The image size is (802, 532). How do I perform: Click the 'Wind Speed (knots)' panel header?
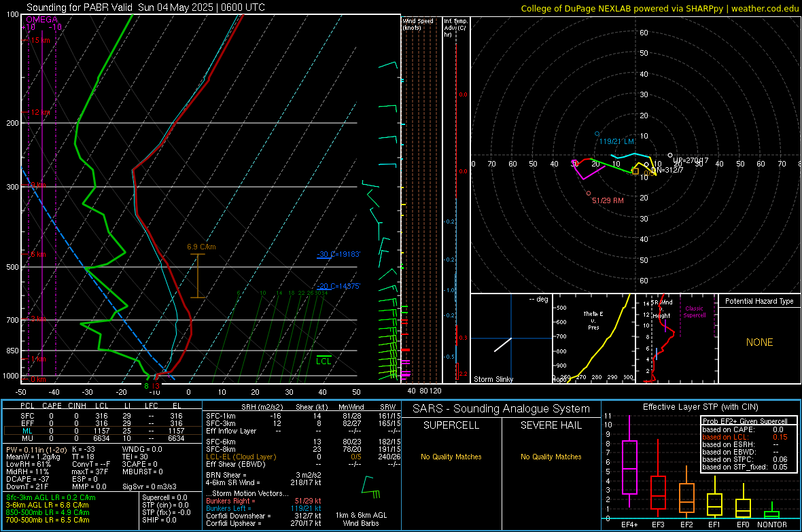coord(418,24)
